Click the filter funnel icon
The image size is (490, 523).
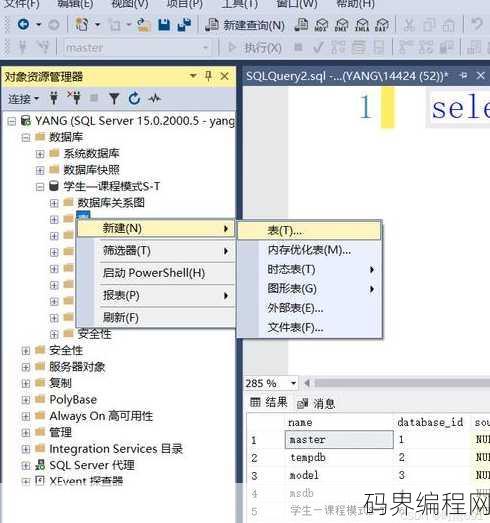click(114, 98)
